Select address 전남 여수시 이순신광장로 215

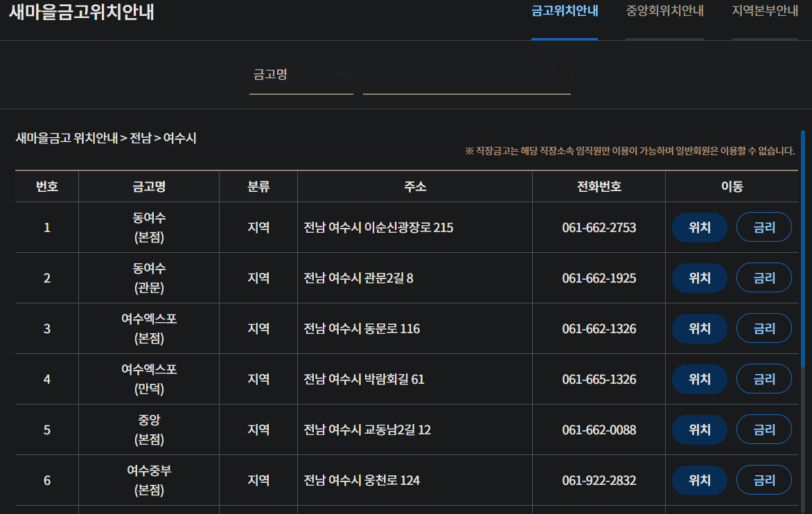(x=378, y=228)
